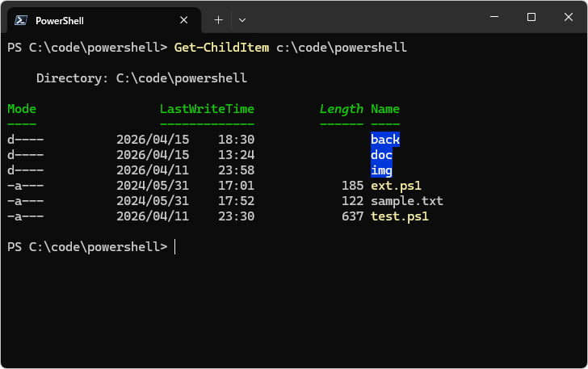588x369 pixels.
Task: Minimize the terminal window
Action: click(x=493, y=17)
